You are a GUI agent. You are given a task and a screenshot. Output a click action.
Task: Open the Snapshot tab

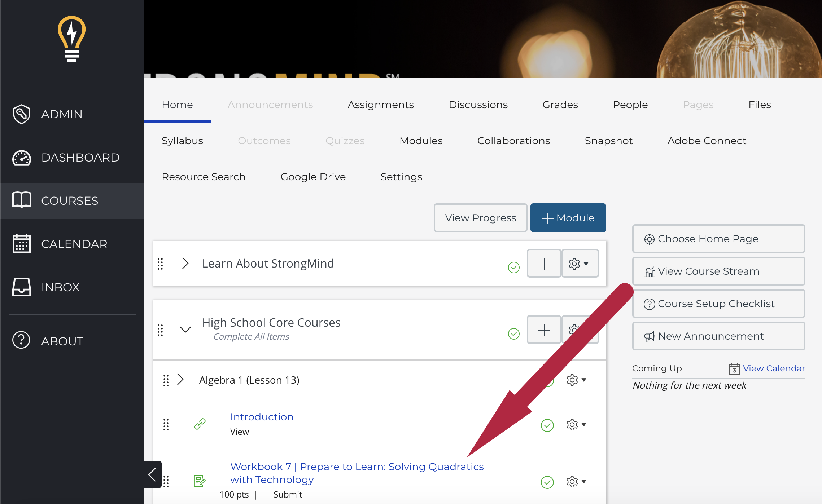coord(609,141)
